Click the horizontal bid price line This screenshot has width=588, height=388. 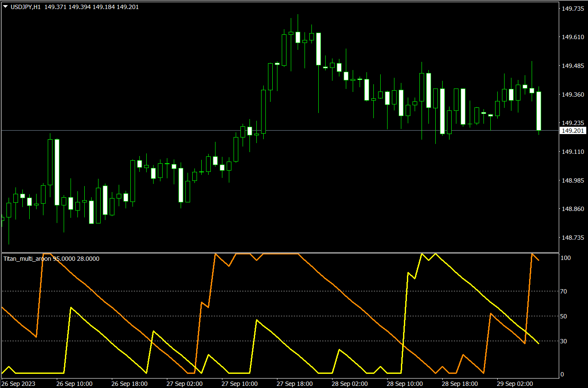pos(172,130)
